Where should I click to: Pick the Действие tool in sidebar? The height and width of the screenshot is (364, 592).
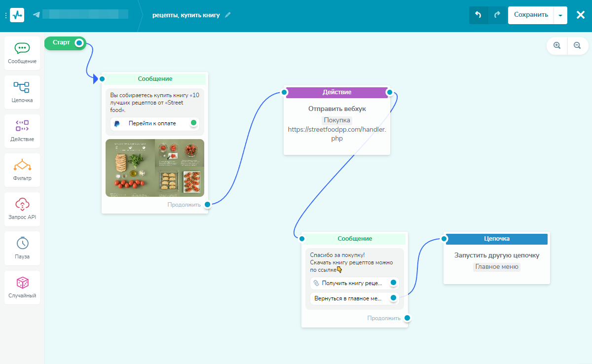(22, 131)
